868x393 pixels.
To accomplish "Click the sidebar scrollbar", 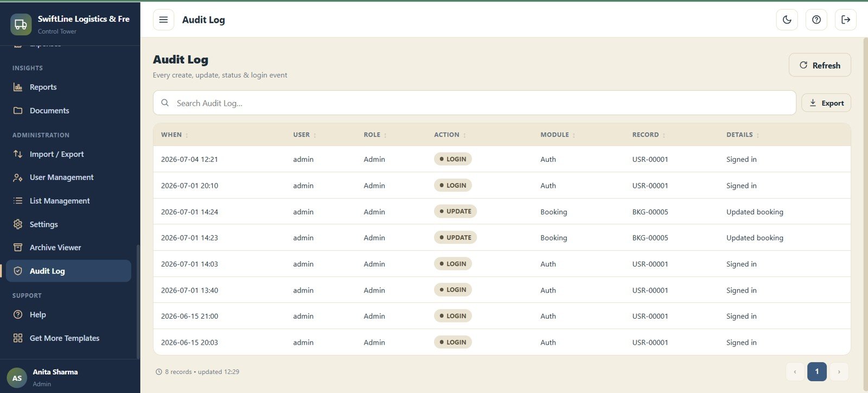I will pyautogui.click(x=138, y=301).
